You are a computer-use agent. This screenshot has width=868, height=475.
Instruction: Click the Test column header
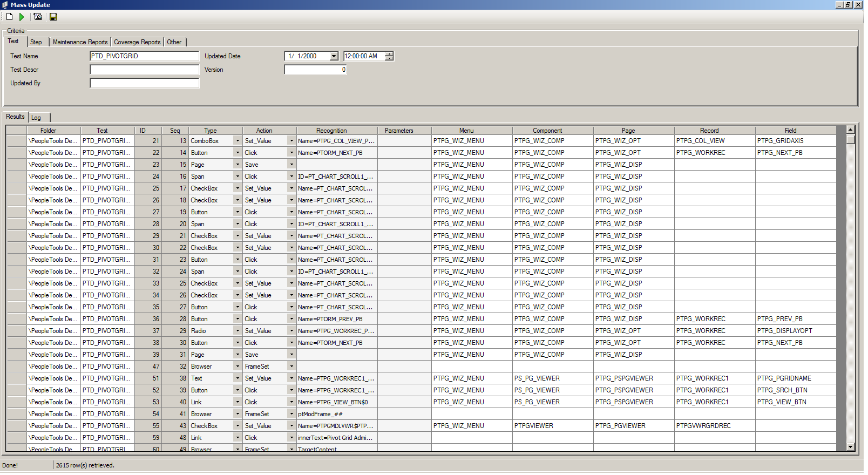coord(107,131)
